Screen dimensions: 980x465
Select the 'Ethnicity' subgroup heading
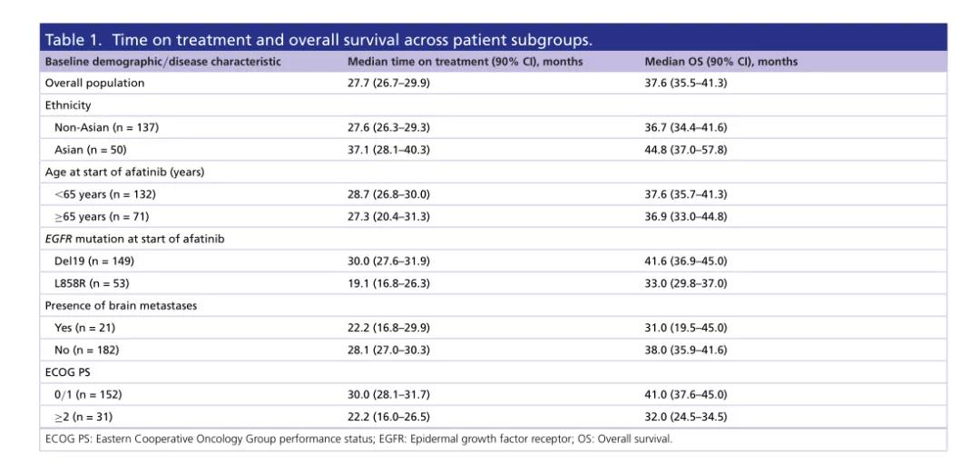pyautogui.click(x=69, y=104)
